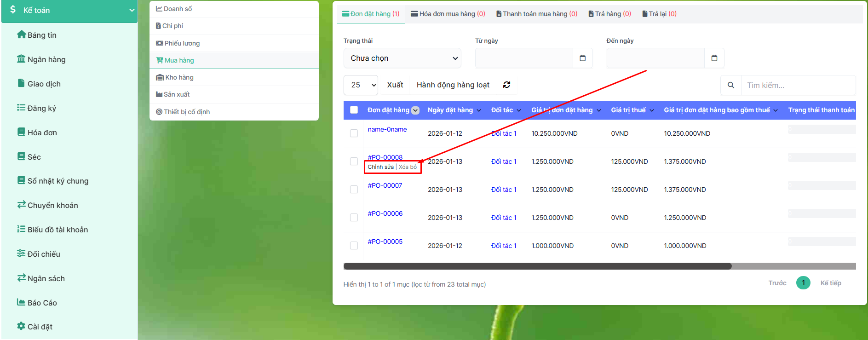Image resolution: width=868 pixels, height=340 pixels.
Task: Open the 25 rows-per-page dropdown
Action: 361,85
